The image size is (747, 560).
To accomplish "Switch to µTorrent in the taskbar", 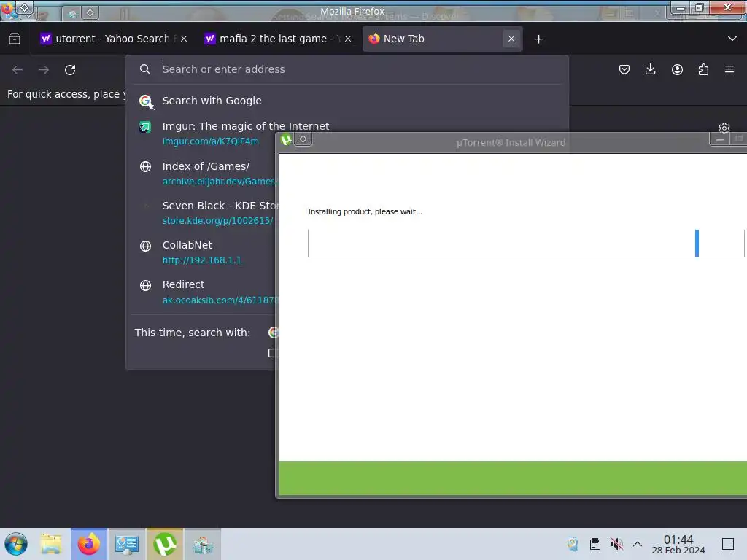I will point(165,544).
